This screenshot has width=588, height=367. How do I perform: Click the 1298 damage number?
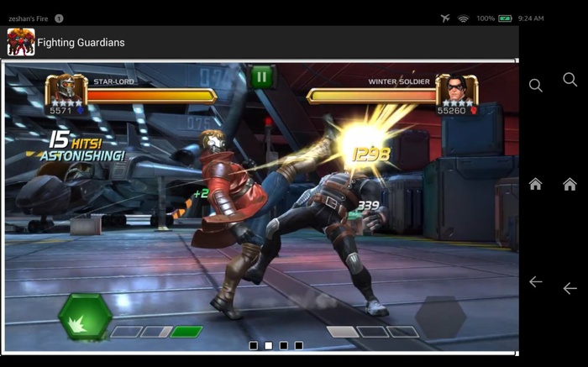[371, 154]
